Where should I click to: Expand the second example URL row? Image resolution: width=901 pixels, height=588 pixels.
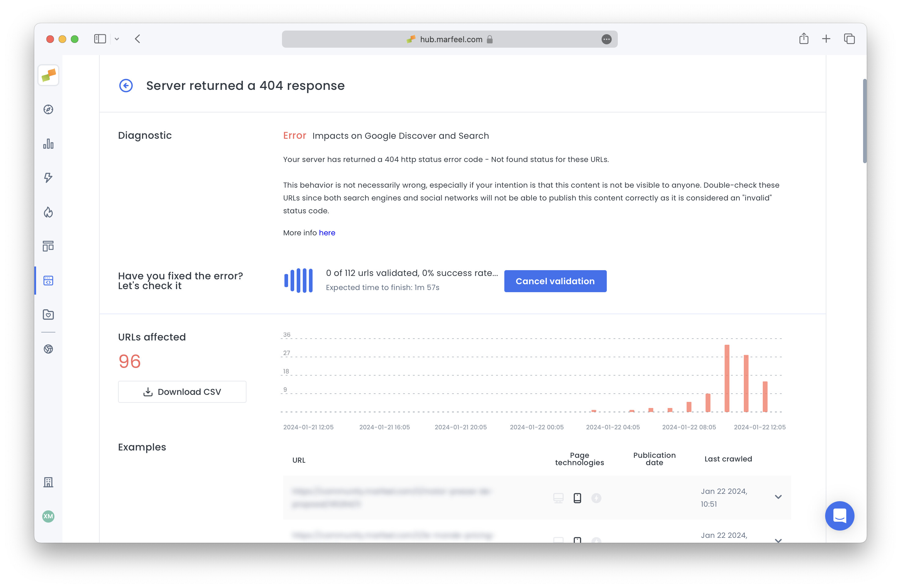[x=778, y=540]
